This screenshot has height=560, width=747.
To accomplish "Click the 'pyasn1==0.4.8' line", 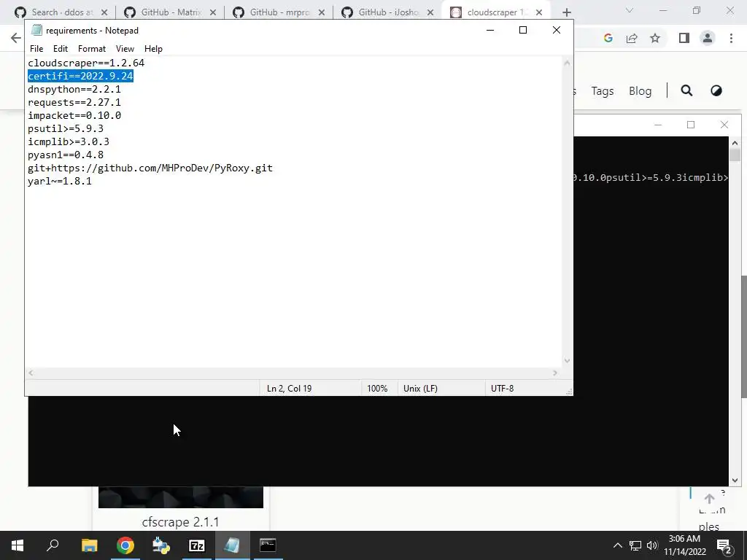I will pyautogui.click(x=66, y=155).
